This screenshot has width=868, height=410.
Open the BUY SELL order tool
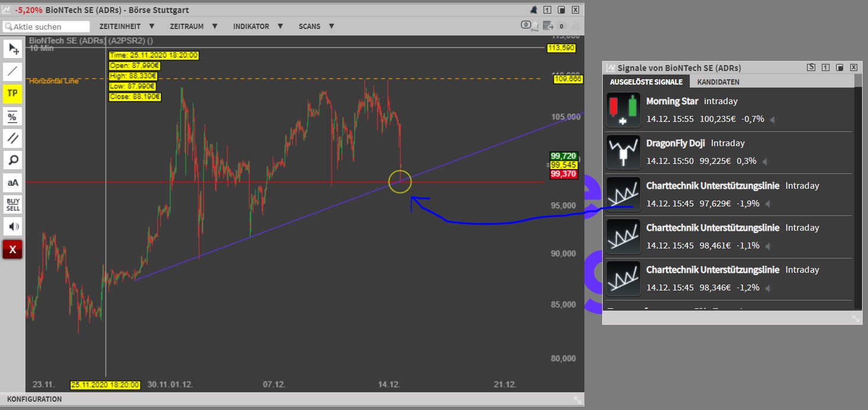[12, 204]
